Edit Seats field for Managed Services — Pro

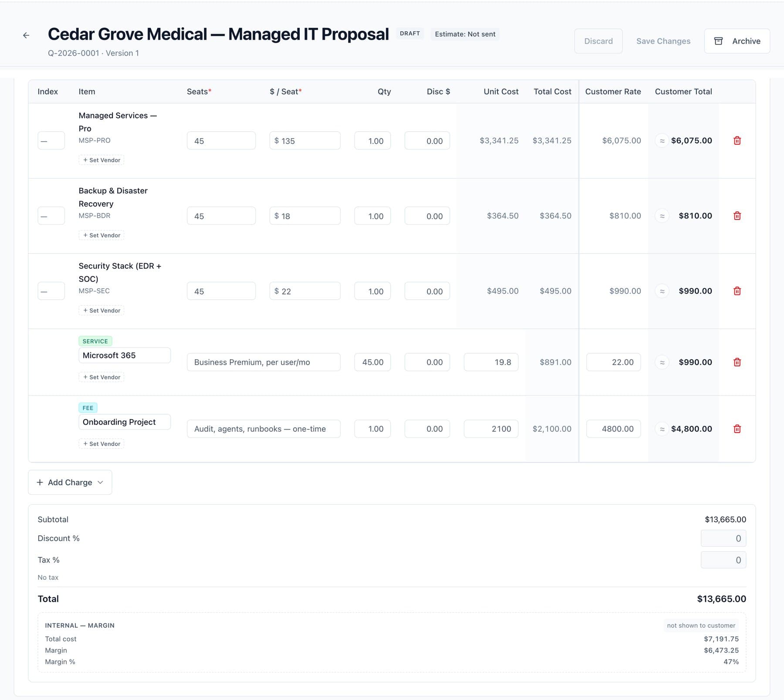(221, 141)
